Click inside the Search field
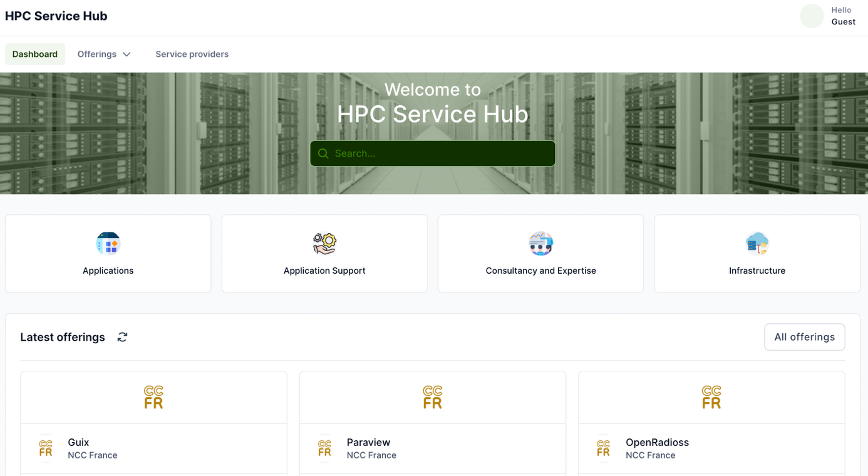This screenshot has width=868, height=476. [x=432, y=153]
